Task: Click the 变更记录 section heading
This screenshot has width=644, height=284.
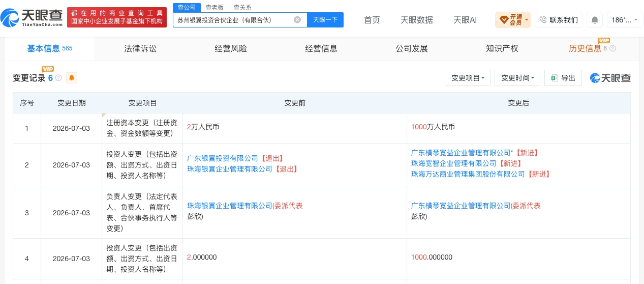Action: tap(29, 78)
